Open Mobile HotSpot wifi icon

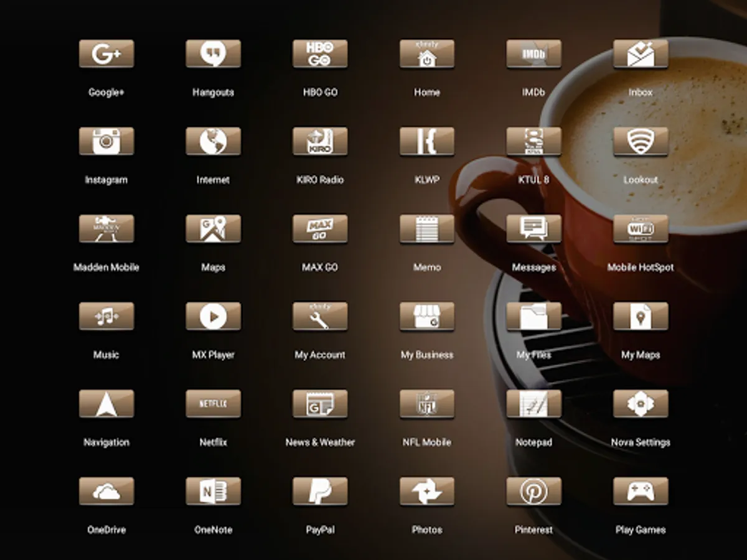pos(641,230)
